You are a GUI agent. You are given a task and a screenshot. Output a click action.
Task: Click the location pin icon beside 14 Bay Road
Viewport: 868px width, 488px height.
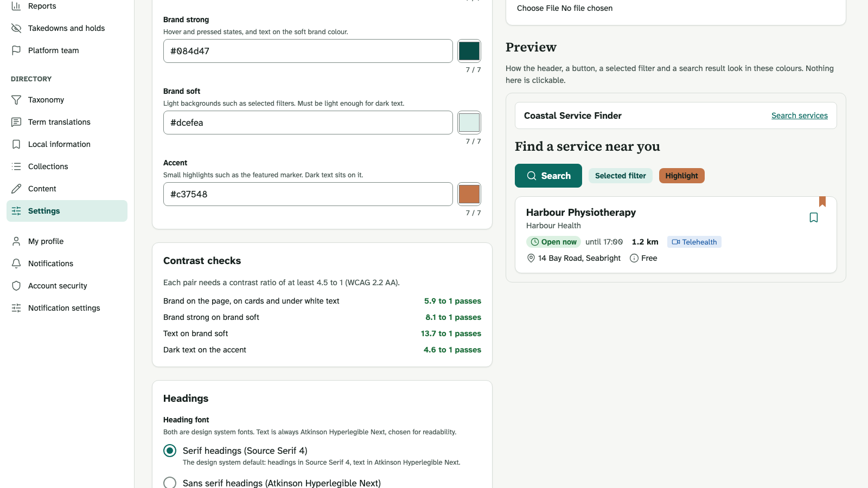point(531,258)
